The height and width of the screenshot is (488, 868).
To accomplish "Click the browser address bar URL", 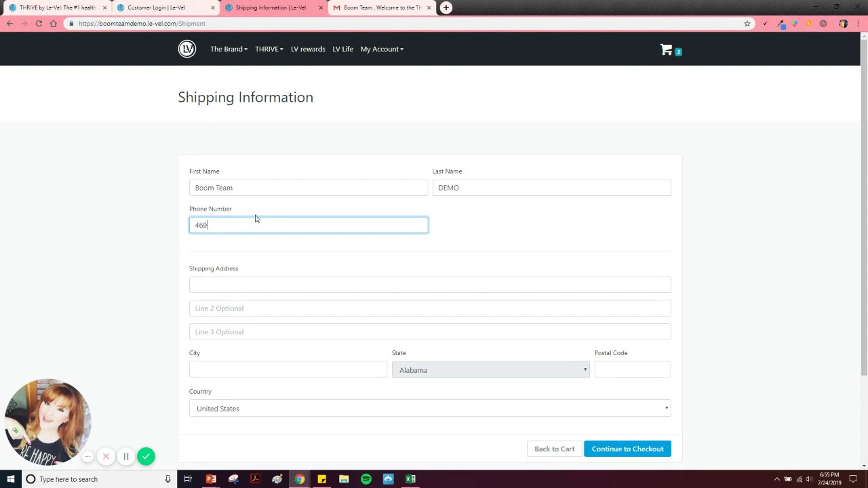I will click(142, 24).
